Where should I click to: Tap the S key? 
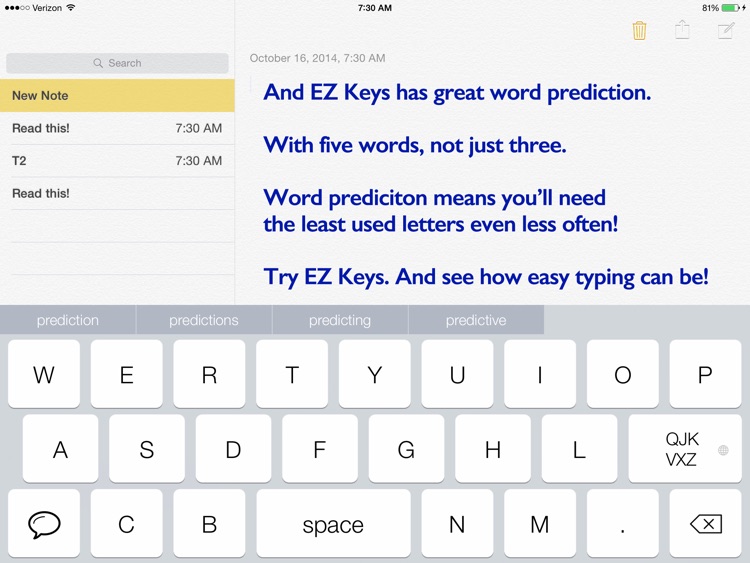pos(147,449)
